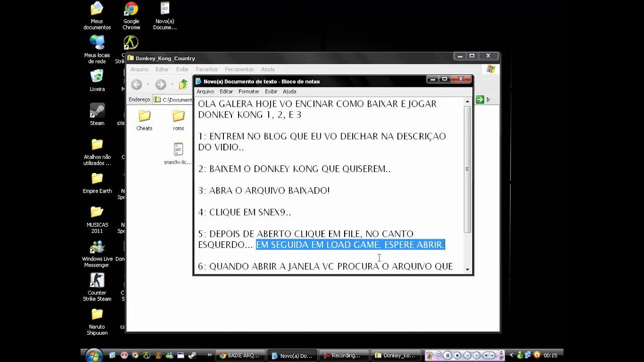Image resolution: width=644 pixels, height=362 pixels.
Task: Click the explorer address field showing C:\Document
Action: [173, 100]
